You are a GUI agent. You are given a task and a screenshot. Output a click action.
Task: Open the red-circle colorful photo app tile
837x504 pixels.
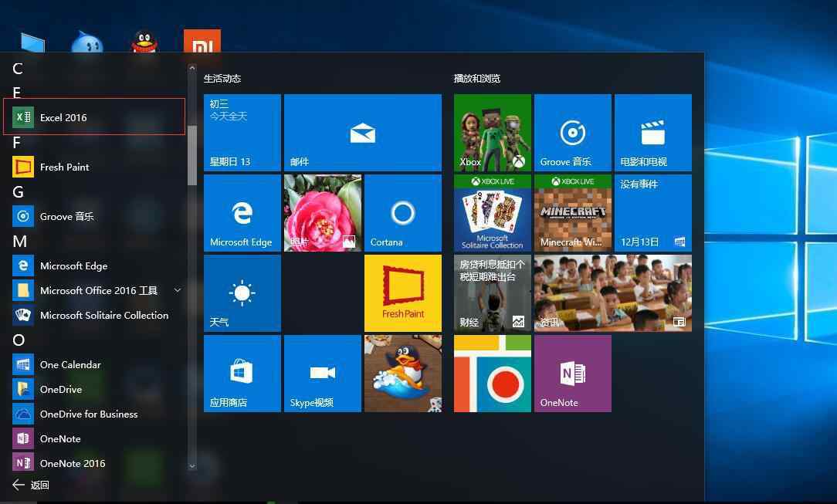[493, 374]
